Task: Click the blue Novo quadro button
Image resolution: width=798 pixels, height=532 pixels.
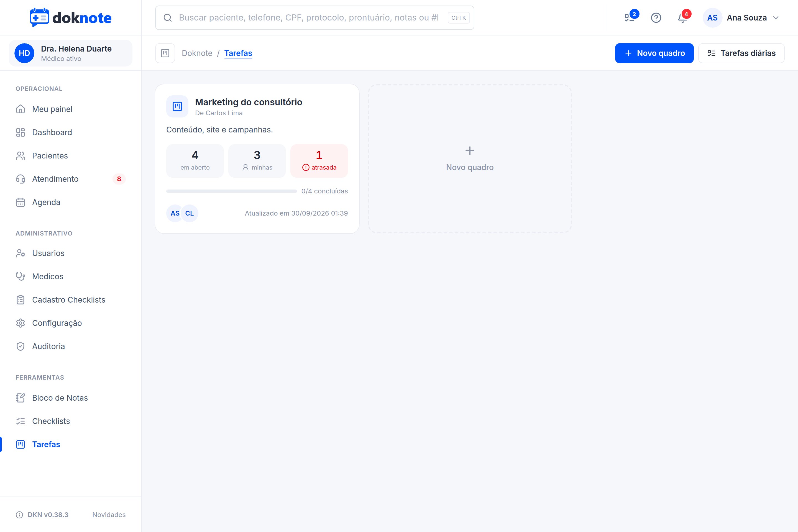Action: pos(654,53)
